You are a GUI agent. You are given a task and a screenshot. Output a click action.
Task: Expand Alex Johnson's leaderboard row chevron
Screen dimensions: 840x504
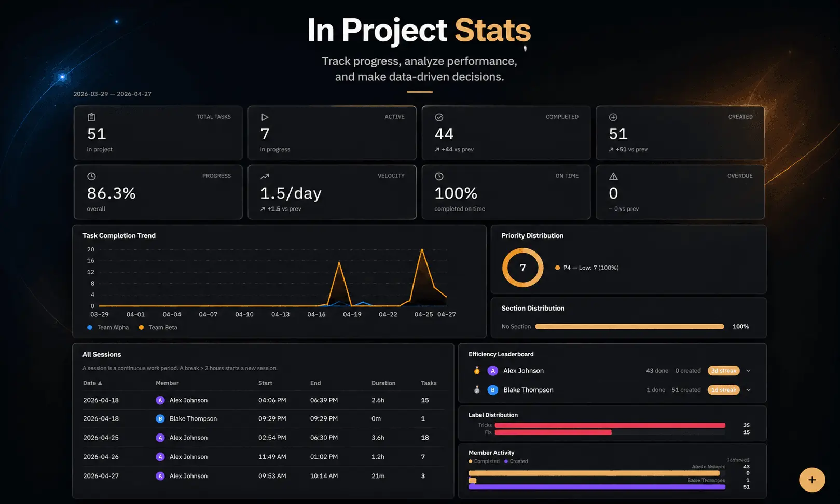pos(748,371)
